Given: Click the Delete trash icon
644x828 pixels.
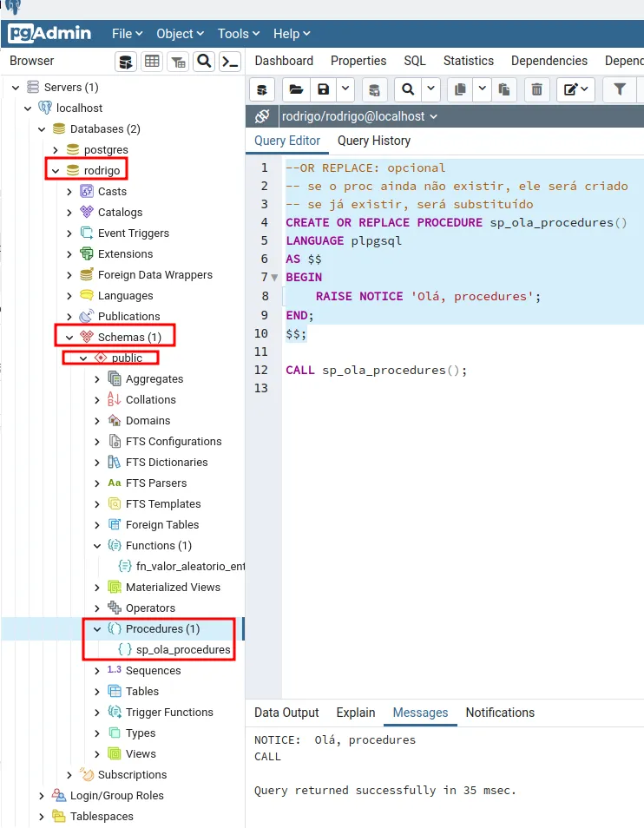Looking at the screenshot, I should click(x=537, y=89).
